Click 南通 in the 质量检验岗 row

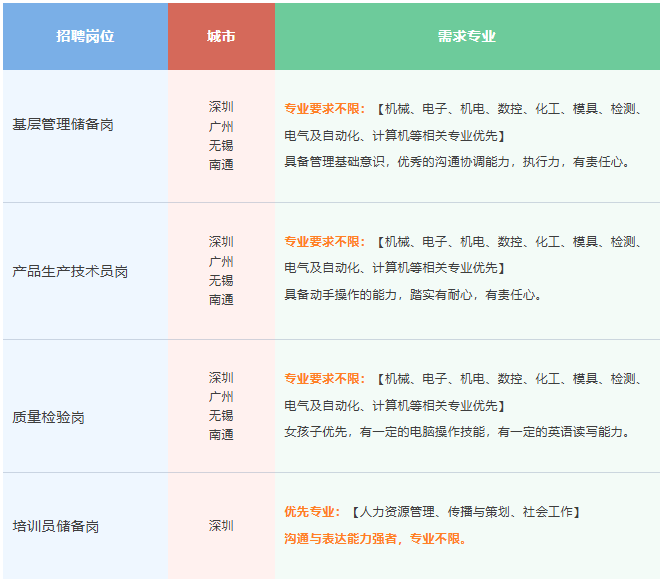click(221, 435)
